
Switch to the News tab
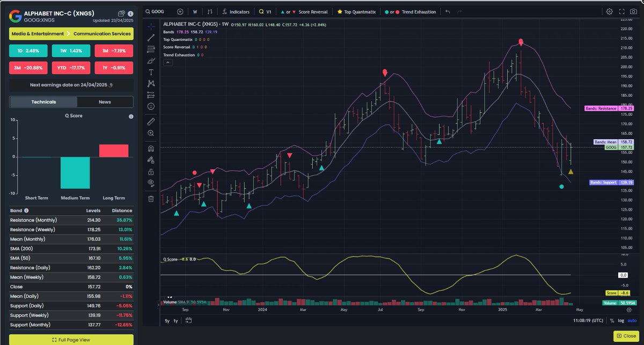105,102
